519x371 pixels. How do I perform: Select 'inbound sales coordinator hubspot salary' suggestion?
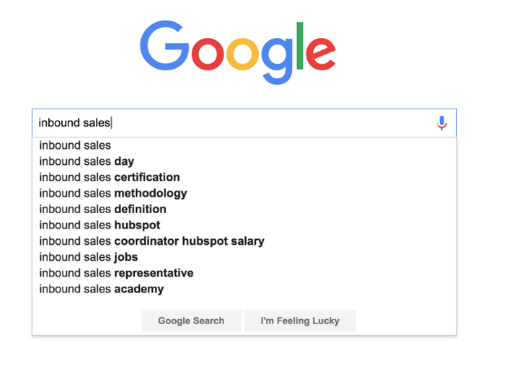click(x=244, y=241)
